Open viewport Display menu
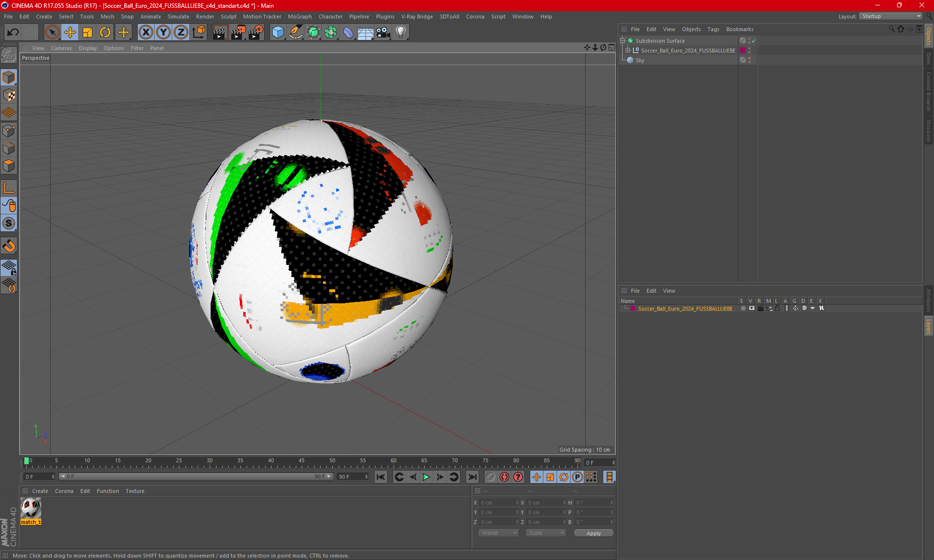This screenshot has height=560, width=934. click(x=88, y=48)
